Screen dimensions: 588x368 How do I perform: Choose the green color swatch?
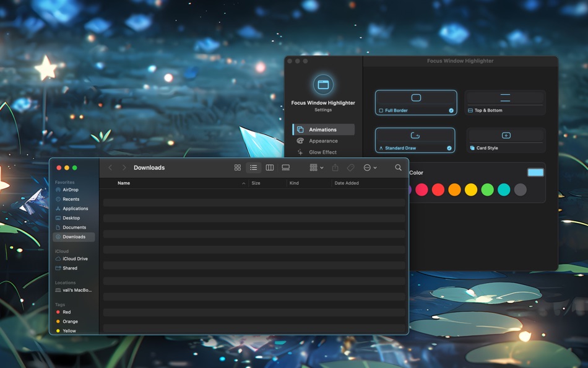tap(488, 190)
